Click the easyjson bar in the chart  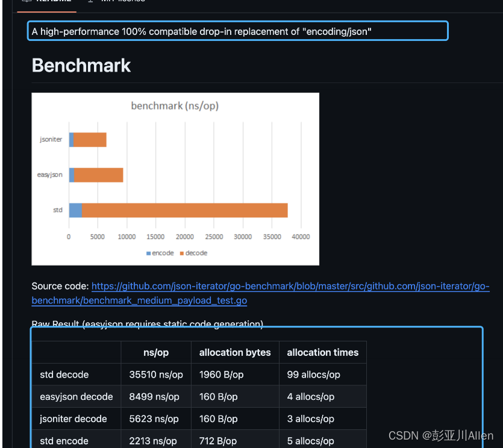(x=96, y=175)
